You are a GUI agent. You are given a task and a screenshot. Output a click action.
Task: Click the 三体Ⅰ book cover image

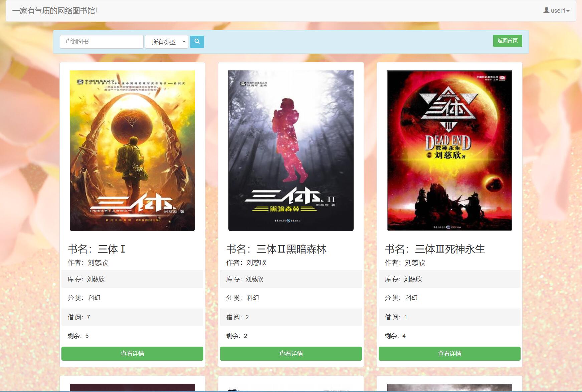coord(132,150)
